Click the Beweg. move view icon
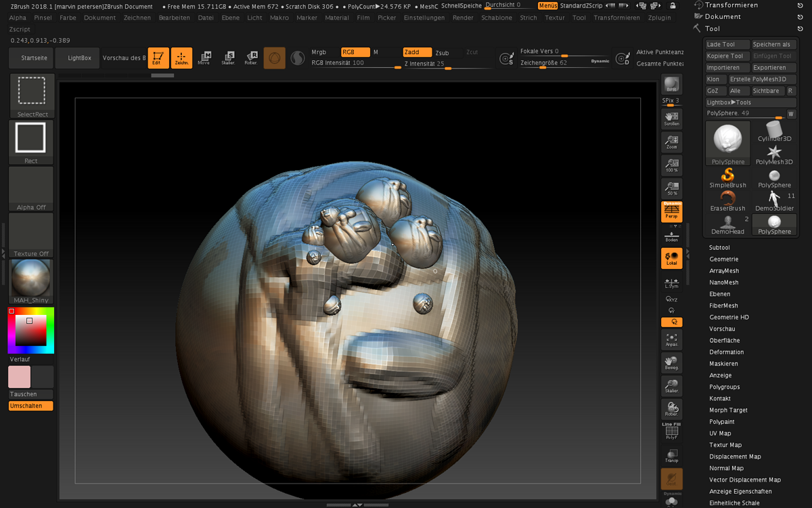This screenshot has width=812, height=508. [x=671, y=363]
